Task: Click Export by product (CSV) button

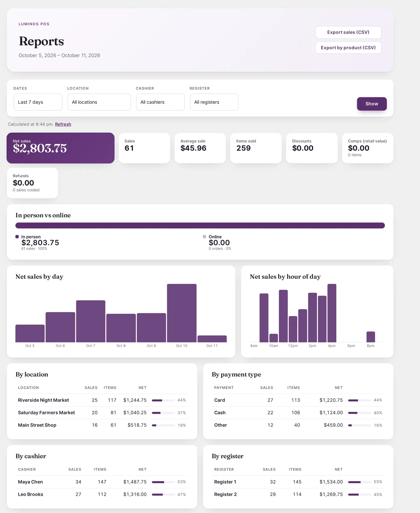Action: click(x=348, y=48)
